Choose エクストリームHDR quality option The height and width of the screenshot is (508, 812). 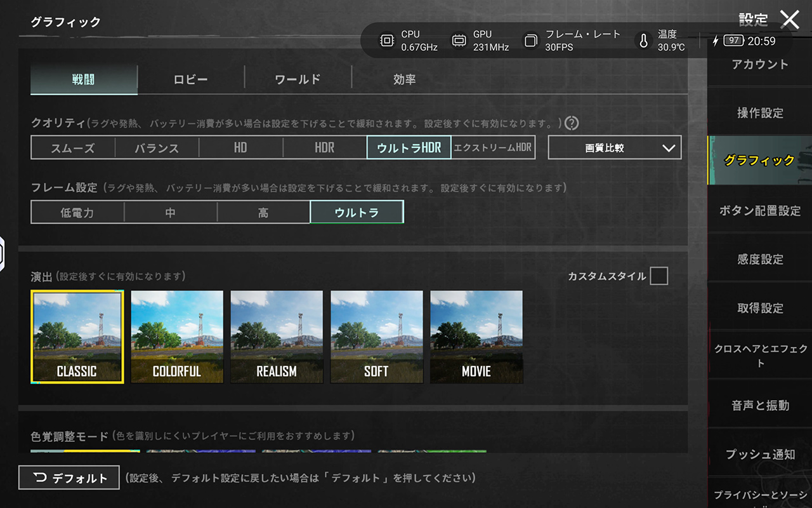pos(493,147)
